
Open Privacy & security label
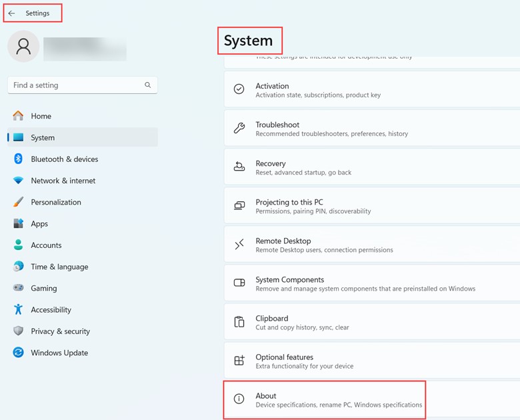(61, 331)
